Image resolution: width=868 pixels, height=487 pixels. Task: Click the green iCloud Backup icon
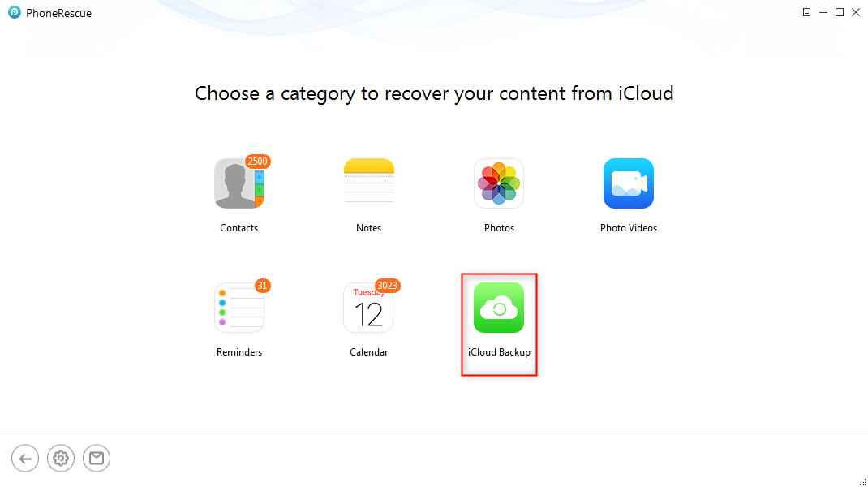tap(499, 308)
